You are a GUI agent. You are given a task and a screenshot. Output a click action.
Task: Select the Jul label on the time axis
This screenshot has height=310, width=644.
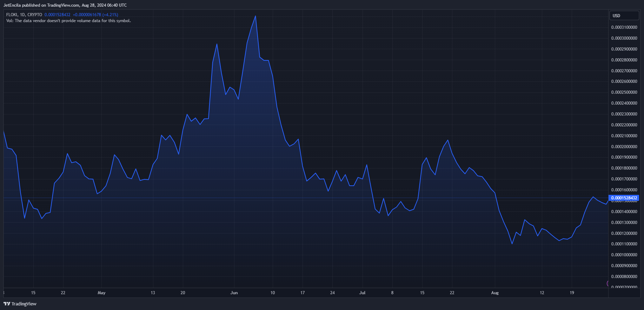tap(362, 293)
